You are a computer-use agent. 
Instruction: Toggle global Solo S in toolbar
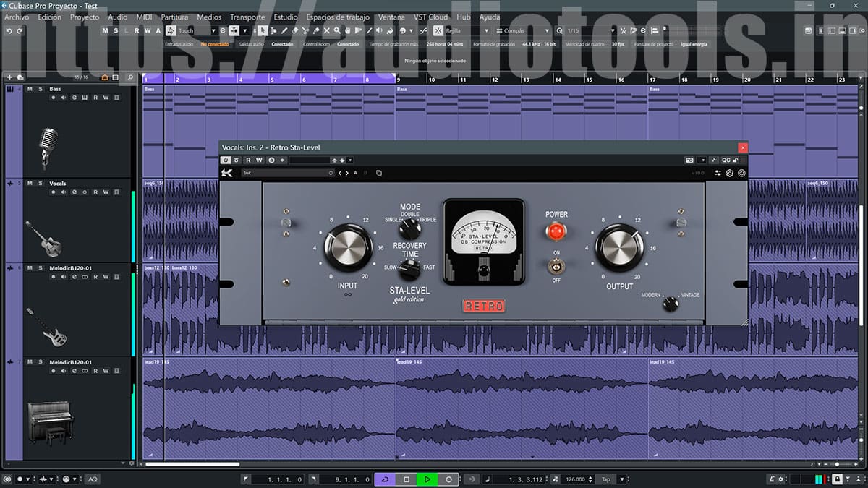point(116,31)
